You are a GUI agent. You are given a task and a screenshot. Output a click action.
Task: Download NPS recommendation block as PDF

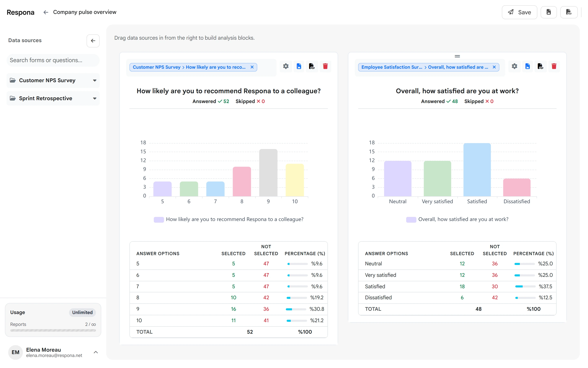pos(312,66)
